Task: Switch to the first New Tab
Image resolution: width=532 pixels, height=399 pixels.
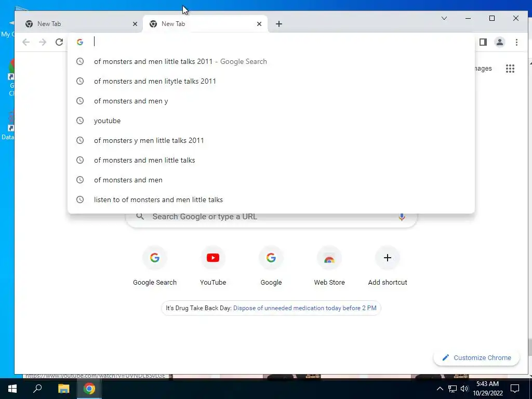Action: tap(81, 24)
